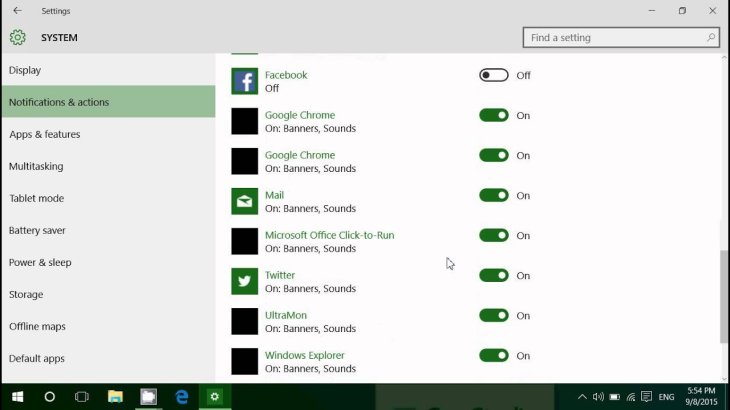
Task: Open File Explorer from the taskbar
Action: 115,397
